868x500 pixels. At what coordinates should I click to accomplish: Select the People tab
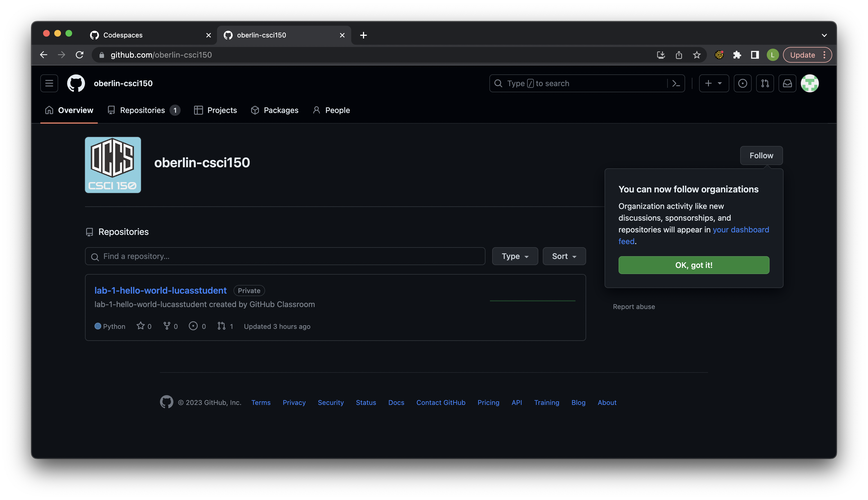(331, 110)
